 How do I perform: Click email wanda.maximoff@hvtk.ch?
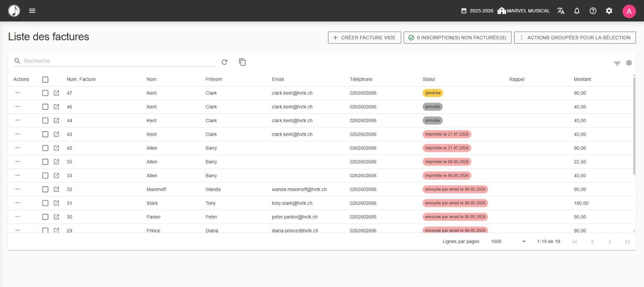coord(299,190)
